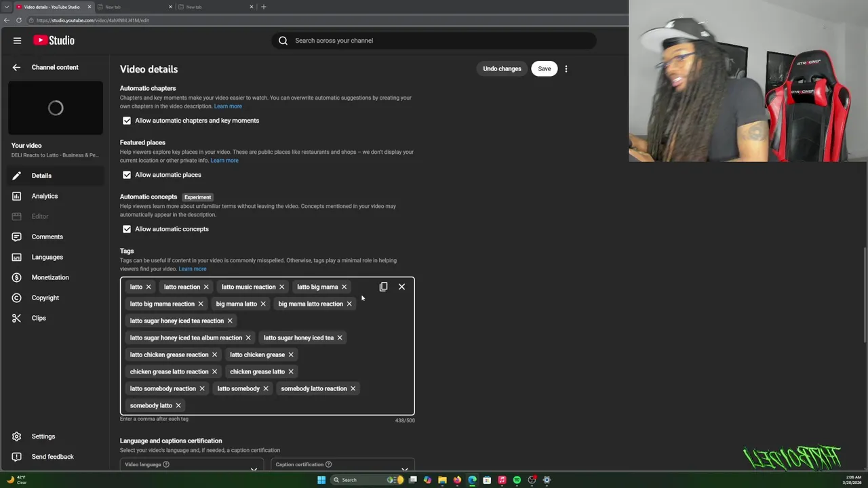Switch to the third New tab
The height and width of the screenshot is (488, 868).
coord(216,7)
